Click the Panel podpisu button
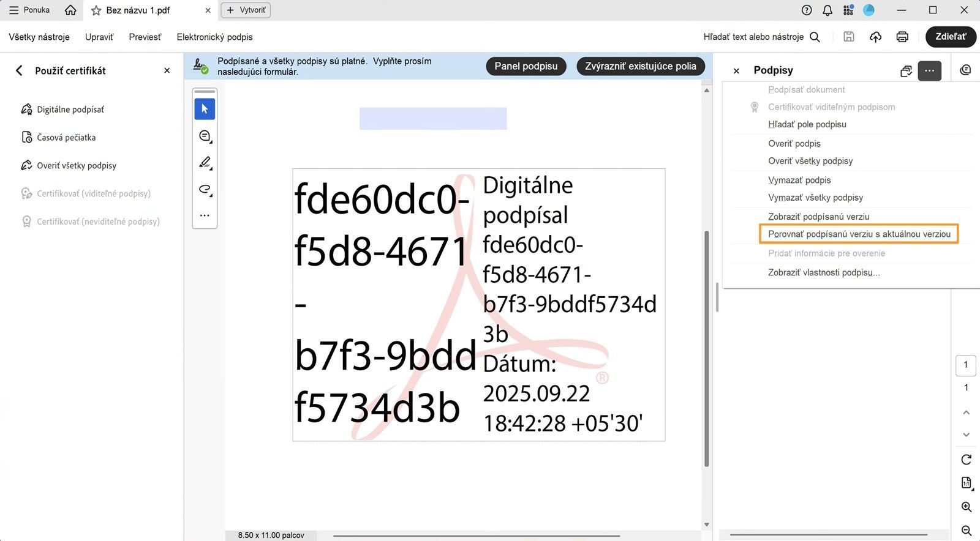 526,66
